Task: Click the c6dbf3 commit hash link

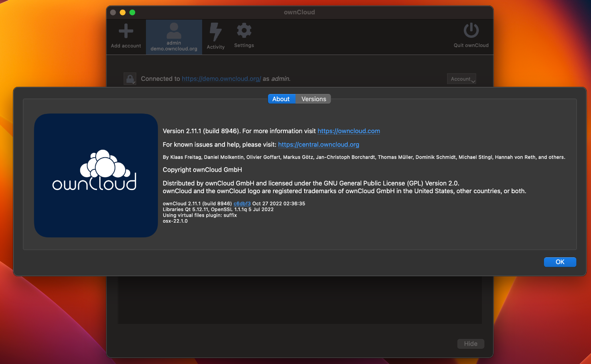Action: pyautogui.click(x=242, y=204)
